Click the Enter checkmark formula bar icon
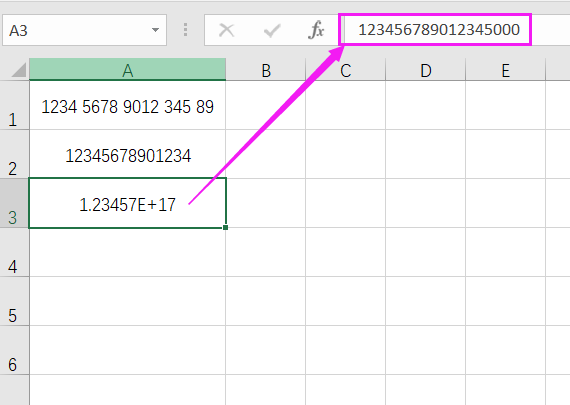Image resolution: width=570 pixels, height=405 pixels. [272, 30]
